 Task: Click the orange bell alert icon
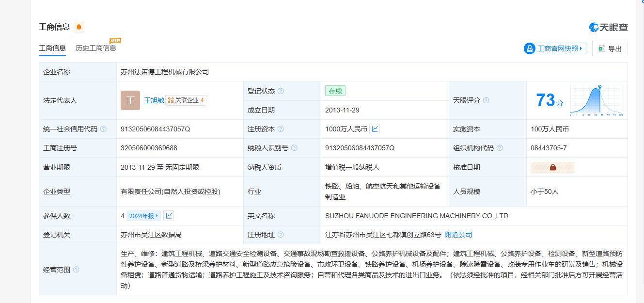(79, 27)
